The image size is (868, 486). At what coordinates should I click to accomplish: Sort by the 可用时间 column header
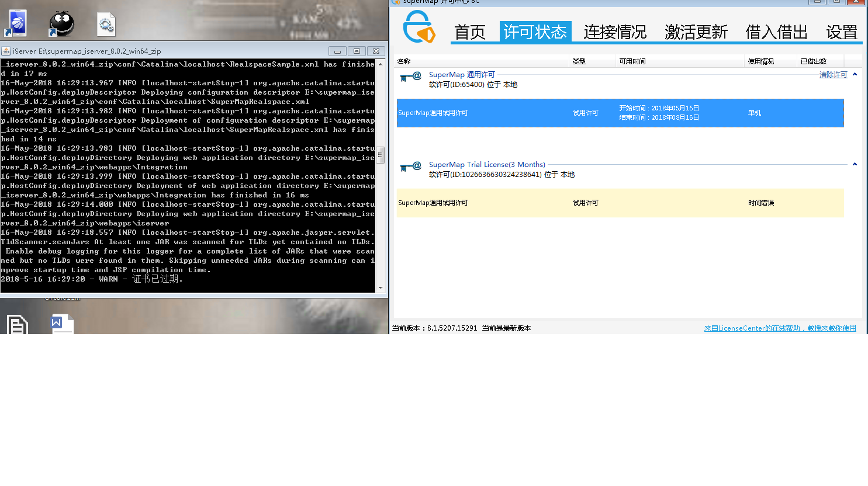pos(680,61)
